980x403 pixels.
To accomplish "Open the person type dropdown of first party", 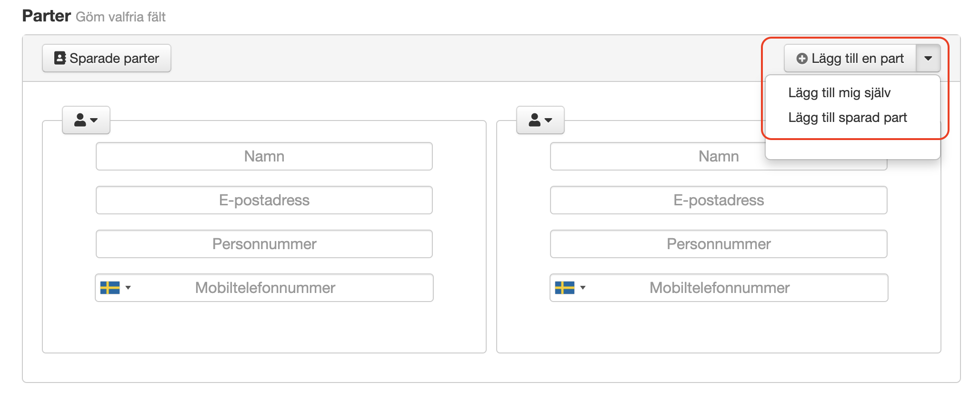I will pos(86,120).
